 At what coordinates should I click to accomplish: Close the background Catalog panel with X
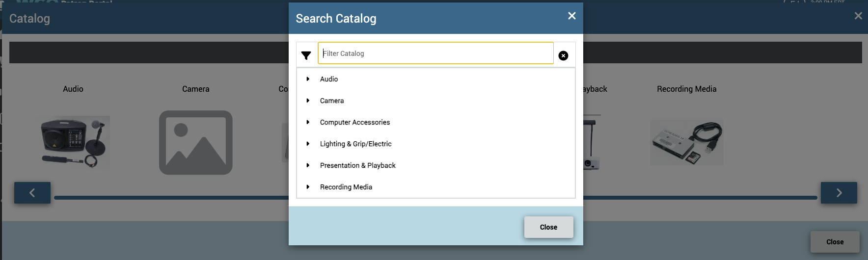tap(858, 16)
